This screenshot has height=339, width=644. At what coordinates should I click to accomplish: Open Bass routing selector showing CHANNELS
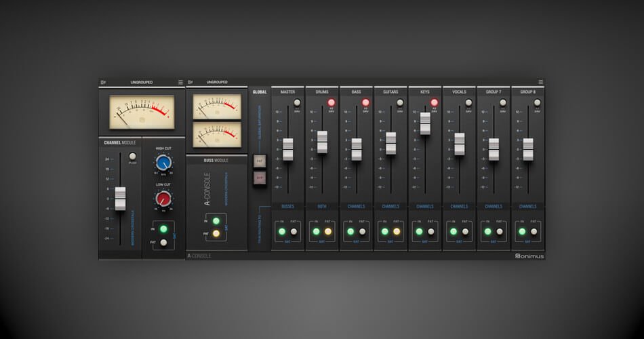tap(357, 206)
